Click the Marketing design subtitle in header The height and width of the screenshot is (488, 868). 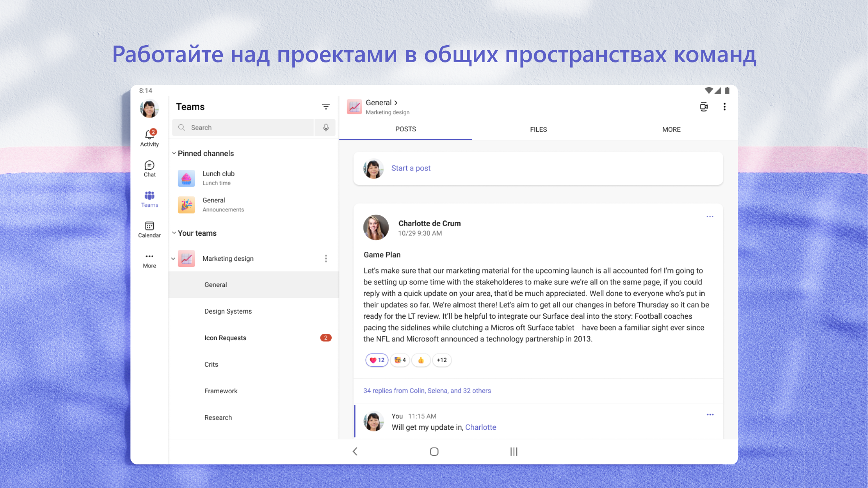[x=387, y=112]
